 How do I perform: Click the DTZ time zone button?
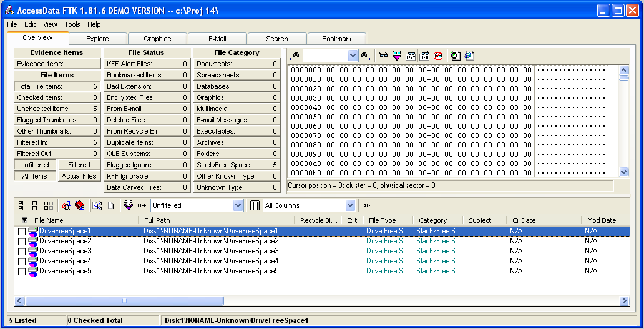pyautogui.click(x=367, y=205)
